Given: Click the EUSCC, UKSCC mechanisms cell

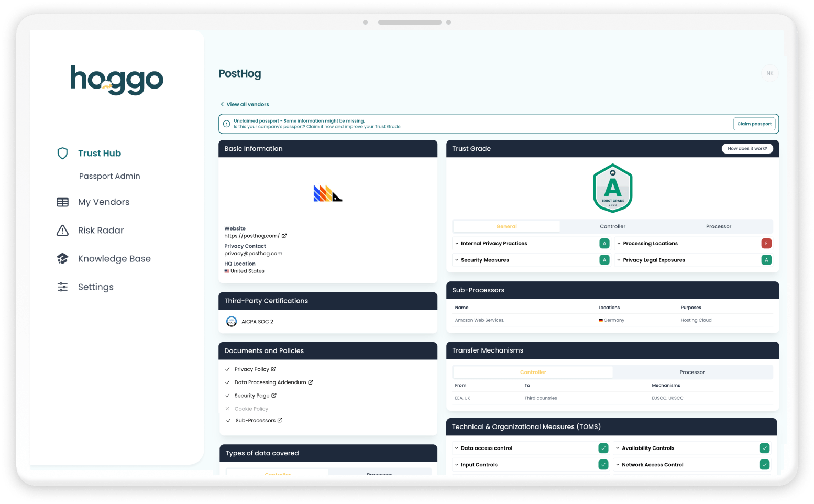Looking at the screenshot, I should pyautogui.click(x=667, y=398).
